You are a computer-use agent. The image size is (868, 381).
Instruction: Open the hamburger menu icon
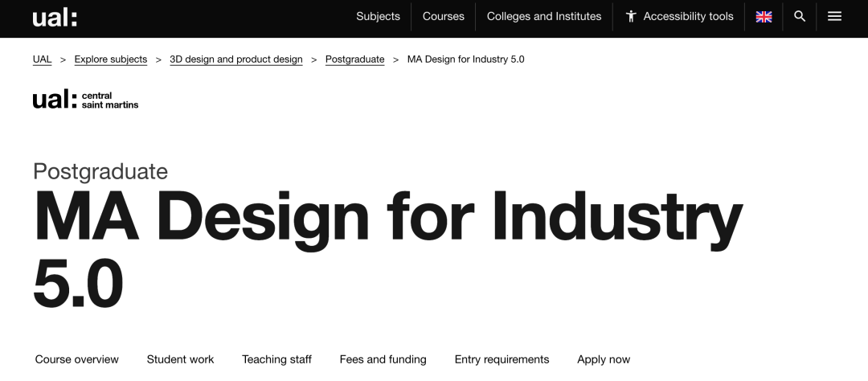point(834,17)
